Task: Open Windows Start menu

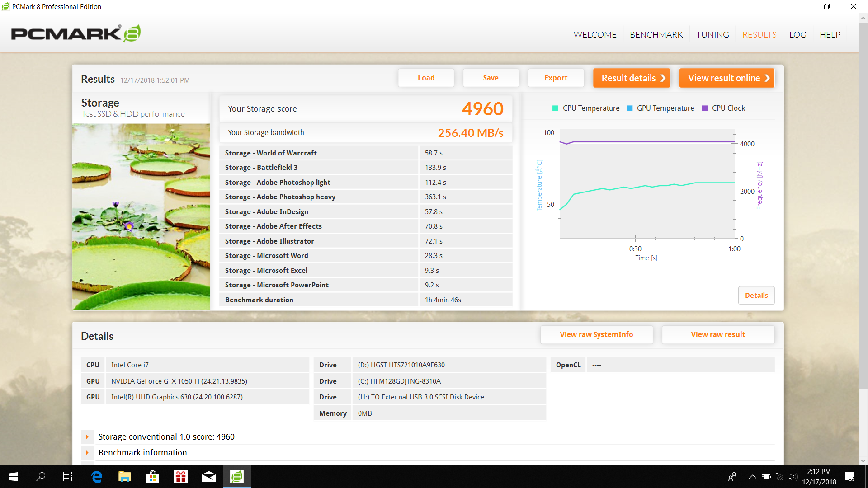Action: 14,477
